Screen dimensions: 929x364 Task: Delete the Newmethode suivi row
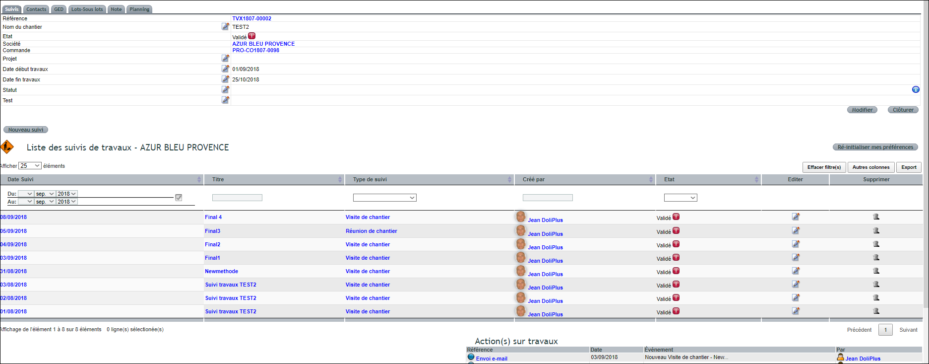[x=876, y=270]
